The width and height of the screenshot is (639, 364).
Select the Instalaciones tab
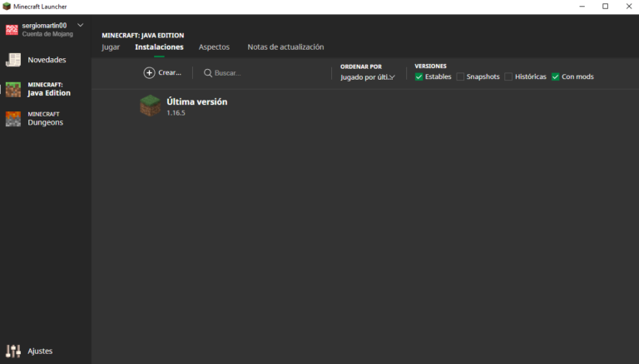(160, 47)
